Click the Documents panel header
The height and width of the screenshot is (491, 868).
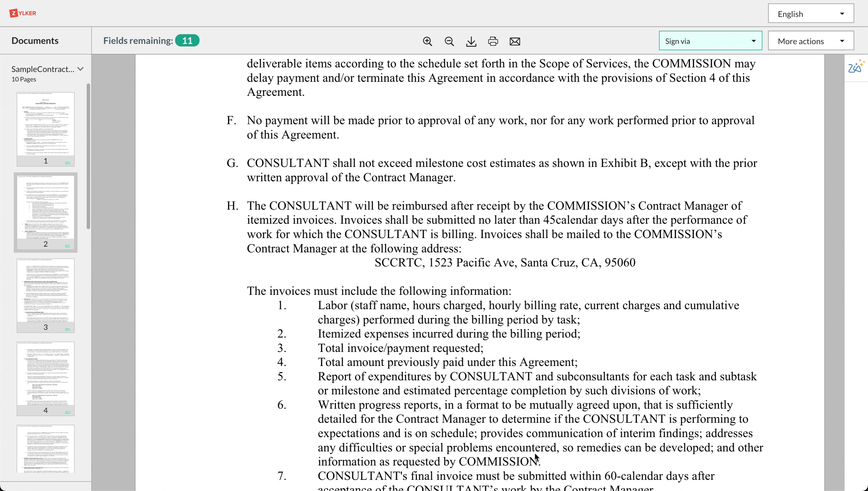(35, 40)
